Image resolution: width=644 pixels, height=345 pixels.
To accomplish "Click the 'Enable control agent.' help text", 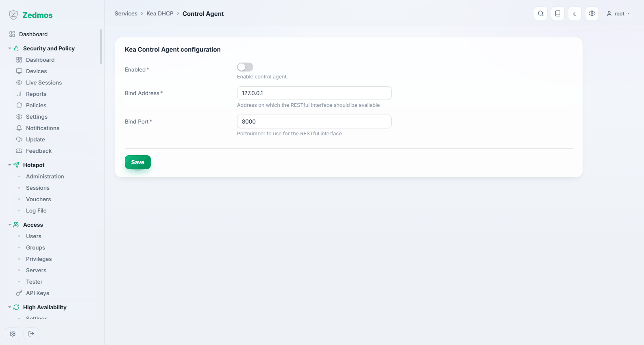I will [x=262, y=77].
